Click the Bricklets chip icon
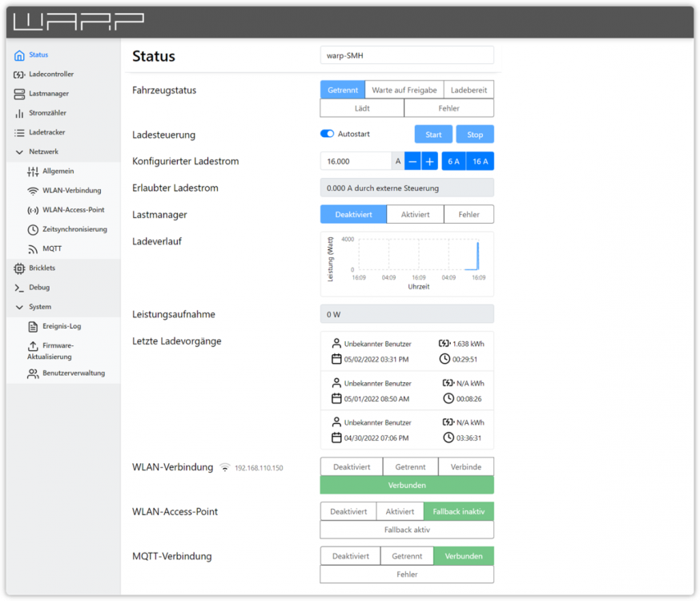This screenshot has height=601, width=700. [x=19, y=268]
